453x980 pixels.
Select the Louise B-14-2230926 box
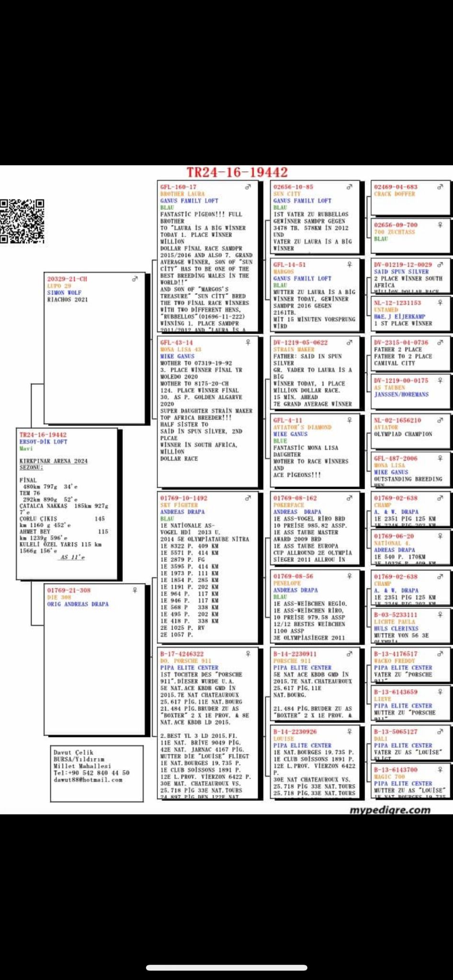[314, 761]
